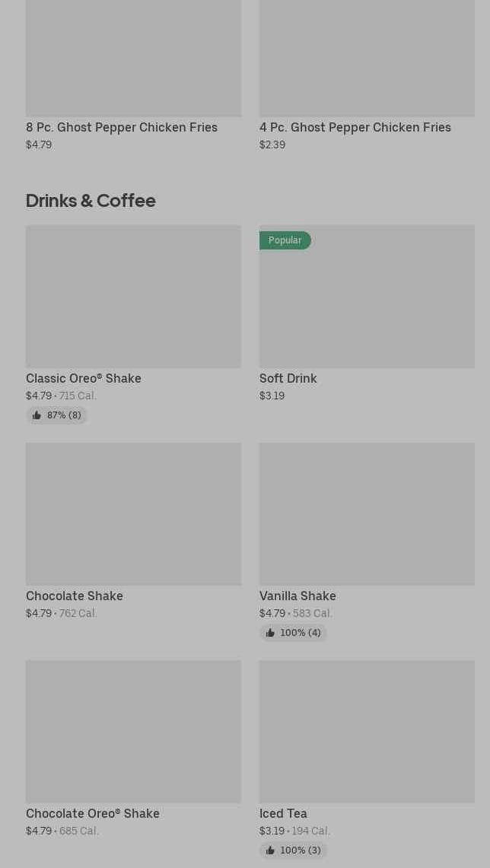Click thumbs-up icon on Classic Oreo Shake rating
Image resolution: width=490 pixels, height=868 pixels.
37,415
